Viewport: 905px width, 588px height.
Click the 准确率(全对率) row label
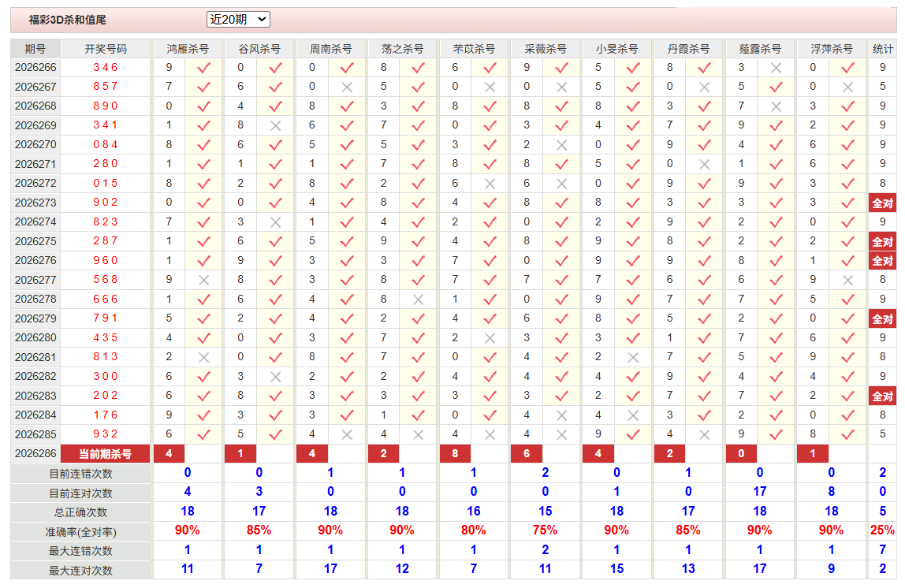[80, 532]
